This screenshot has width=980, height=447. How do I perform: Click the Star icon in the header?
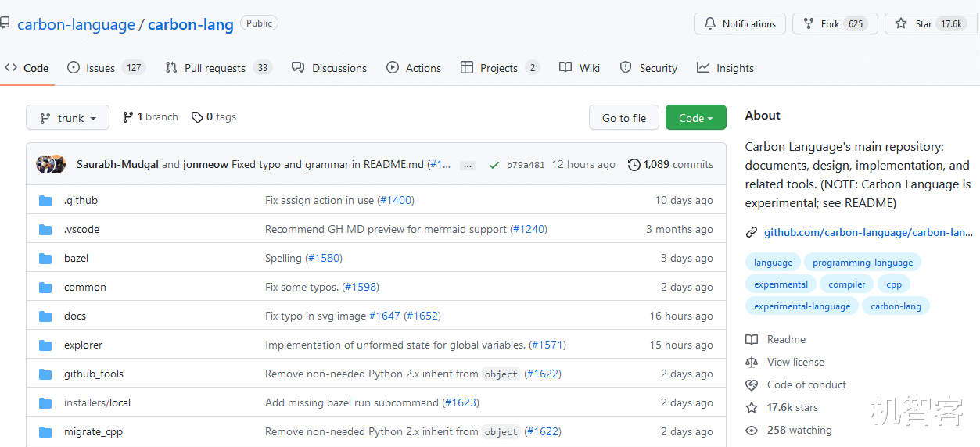point(901,24)
